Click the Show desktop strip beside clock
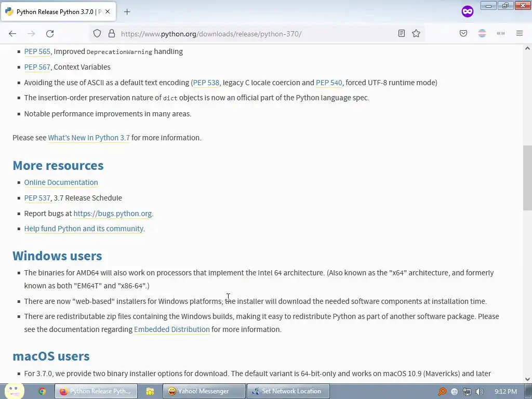The width and height of the screenshot is (532, 399). point(528,392)
